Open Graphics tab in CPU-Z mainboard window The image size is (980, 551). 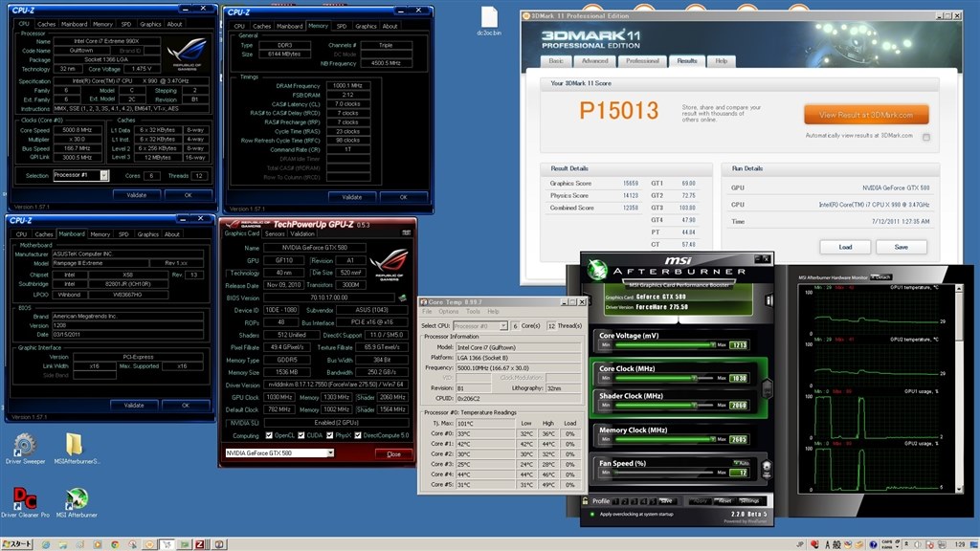(147, 234)
